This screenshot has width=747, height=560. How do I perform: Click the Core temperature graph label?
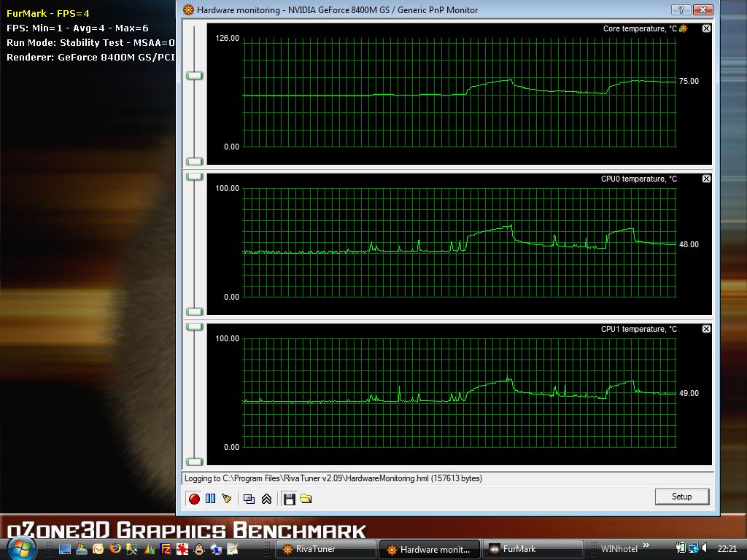tap(640, 28)
